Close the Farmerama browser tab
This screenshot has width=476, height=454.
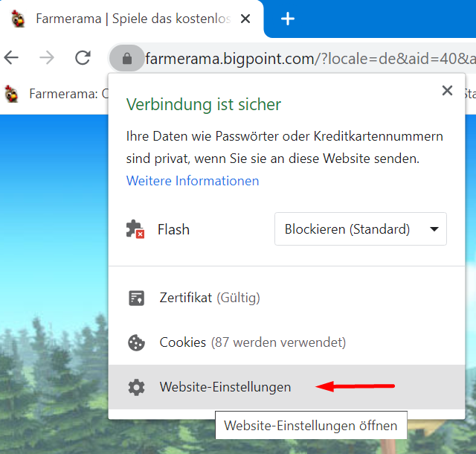point(245,19)
